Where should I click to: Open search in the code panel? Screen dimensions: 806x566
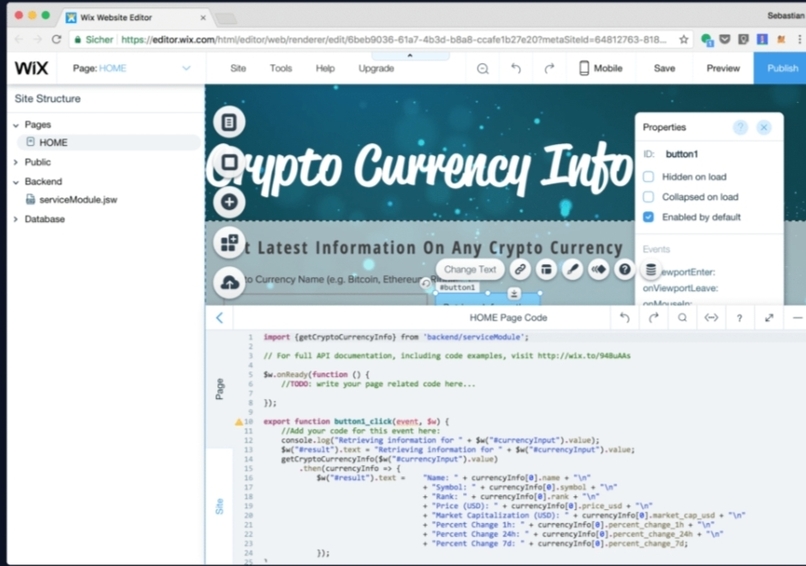click(x=682, y=318)
